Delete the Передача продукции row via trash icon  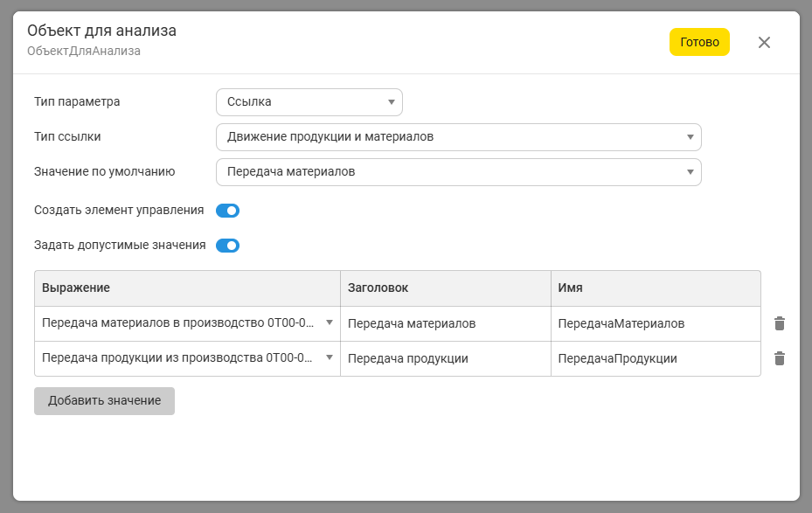(780, 358)
